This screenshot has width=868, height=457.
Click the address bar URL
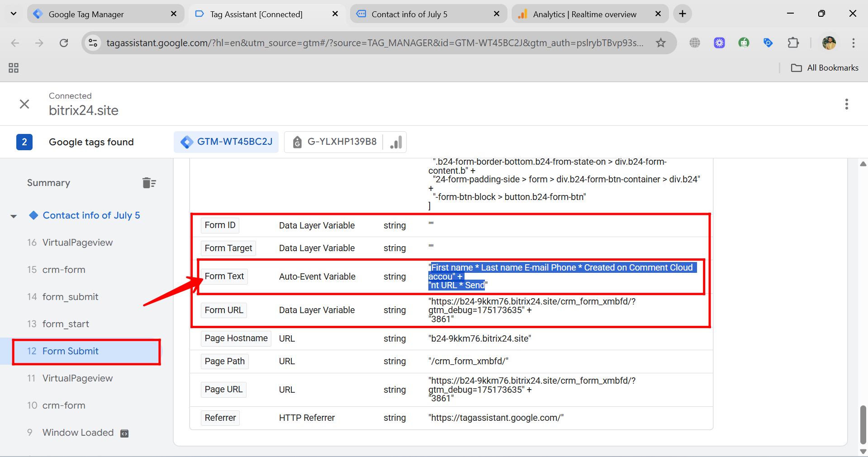coord(375,43)
